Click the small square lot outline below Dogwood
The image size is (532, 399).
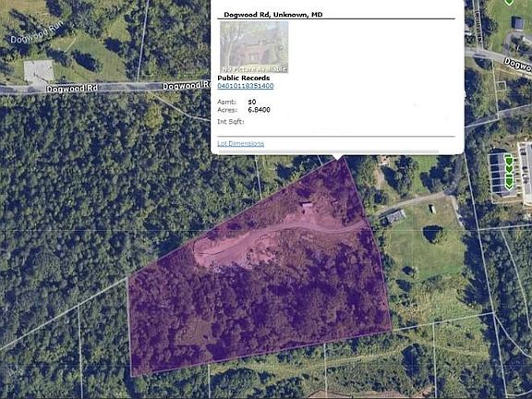click(x=502, y=85)
